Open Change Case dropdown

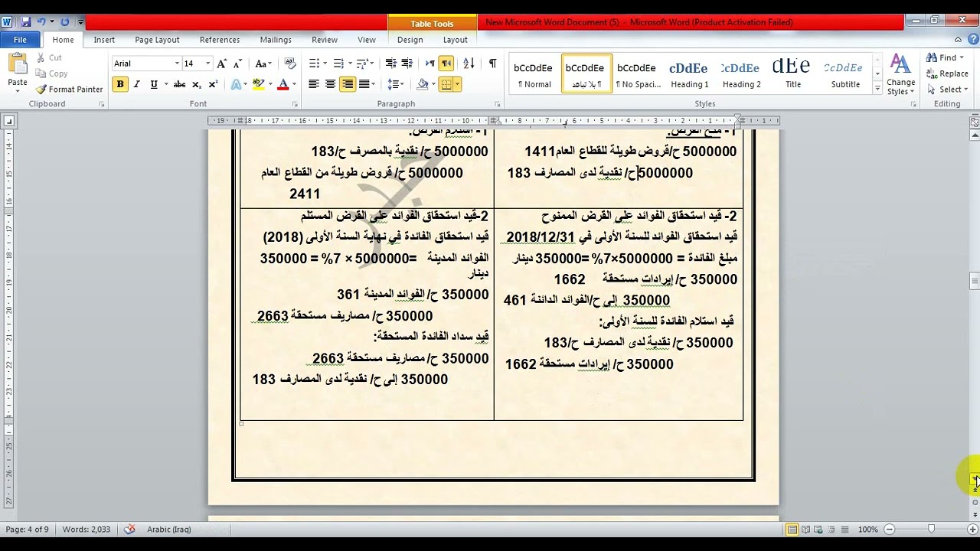(263, 64)
